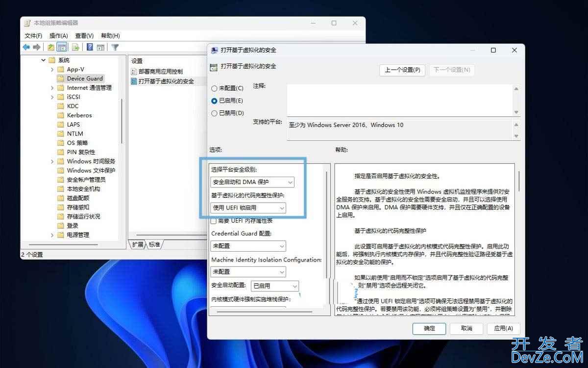588x368 pixels.
Task: Click the folder icon beside 磁盘配额
Action: (61, 198)
